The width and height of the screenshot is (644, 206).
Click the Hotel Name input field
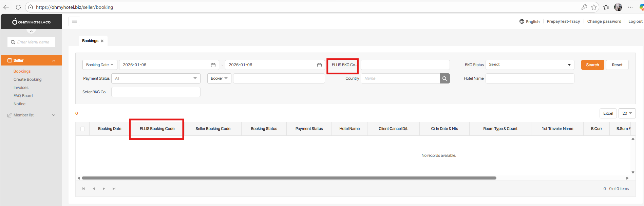[x=530, y=78]
